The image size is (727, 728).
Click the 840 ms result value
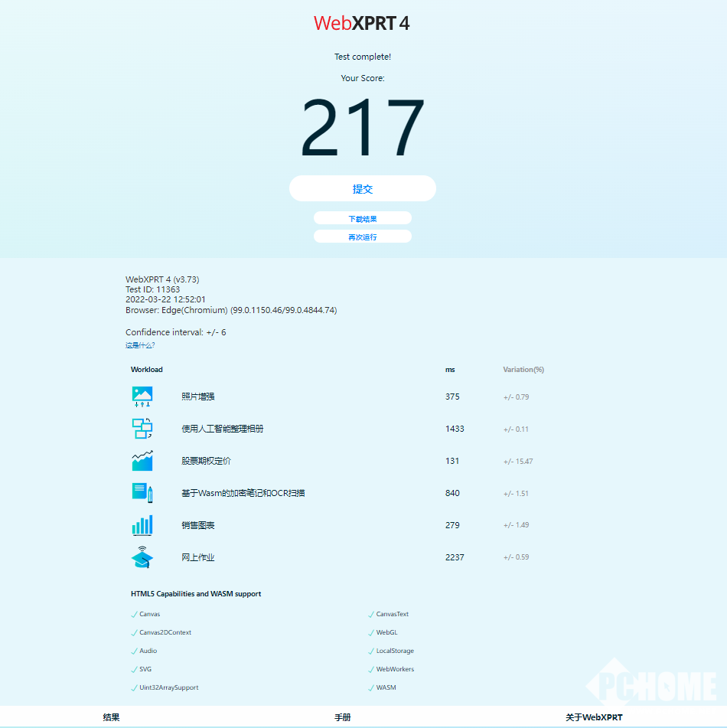[452, 493]
